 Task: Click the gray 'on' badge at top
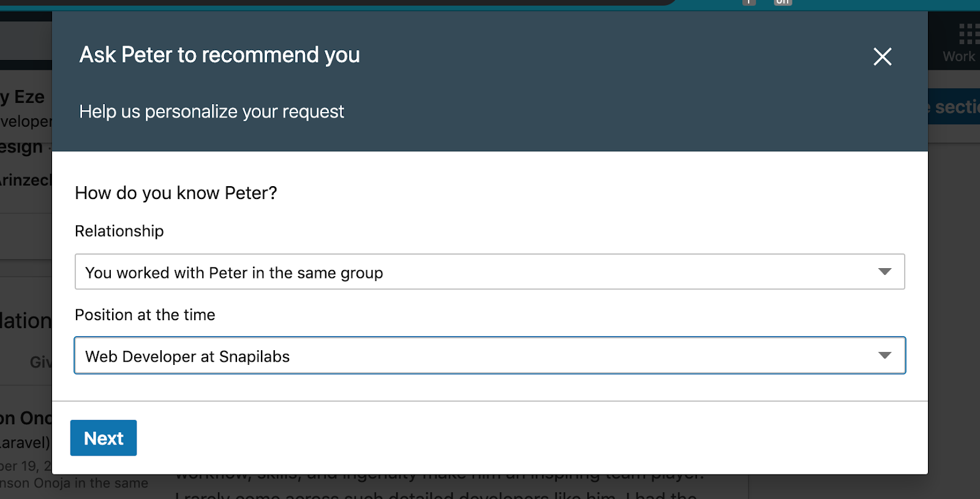[782, 2]
